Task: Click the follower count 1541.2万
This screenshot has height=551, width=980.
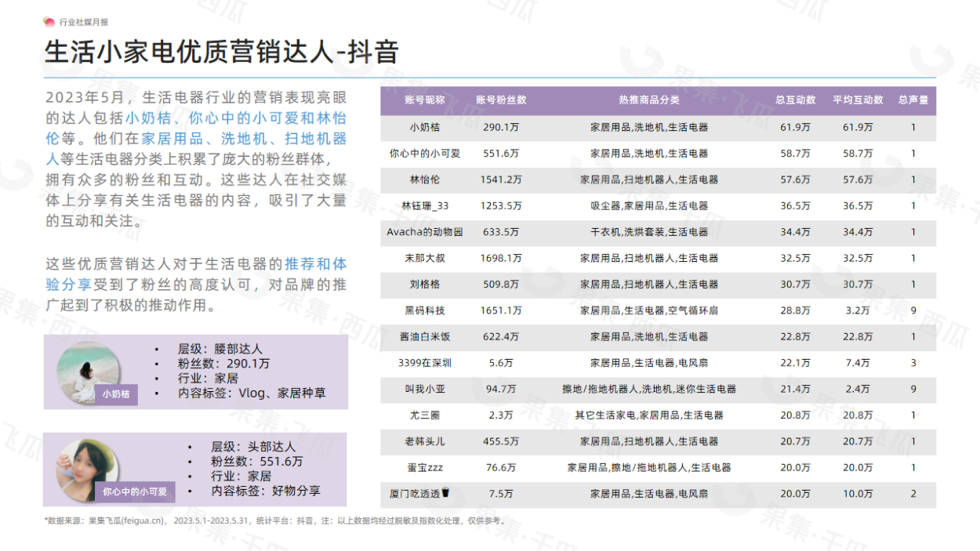Action: tap(501, 179)
